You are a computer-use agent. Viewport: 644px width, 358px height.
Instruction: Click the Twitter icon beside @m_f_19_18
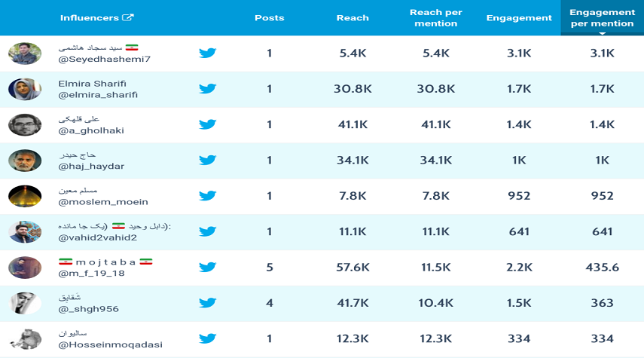tap(208, 267)
